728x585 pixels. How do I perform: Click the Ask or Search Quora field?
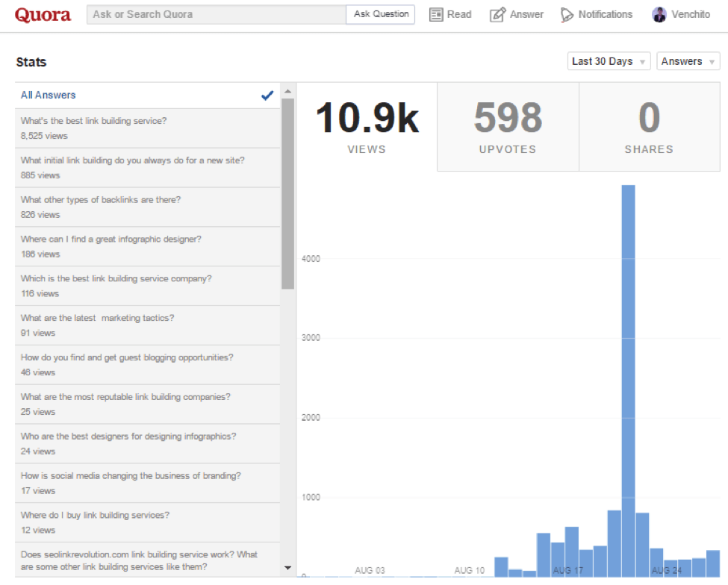(x=217, y=14)
